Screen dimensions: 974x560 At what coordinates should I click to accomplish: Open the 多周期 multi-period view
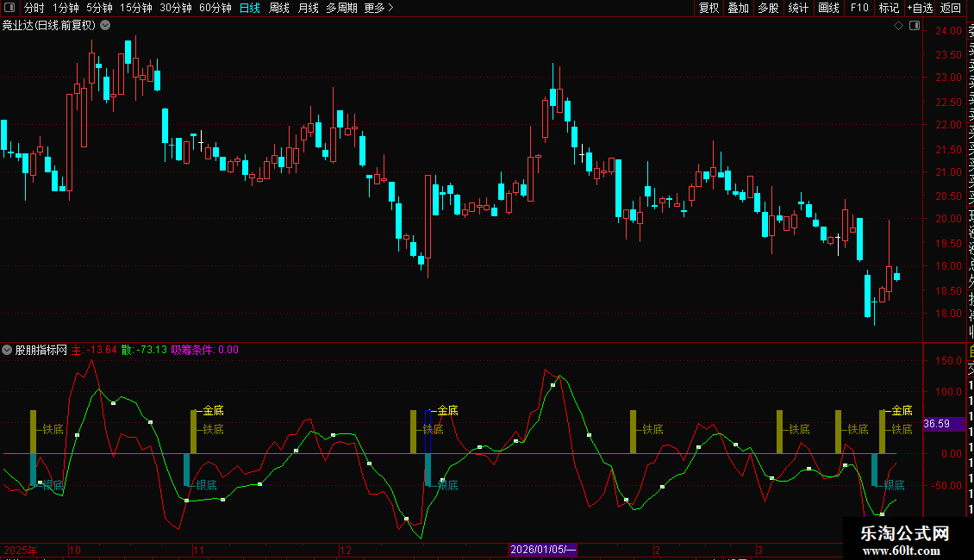click(341, 8)
